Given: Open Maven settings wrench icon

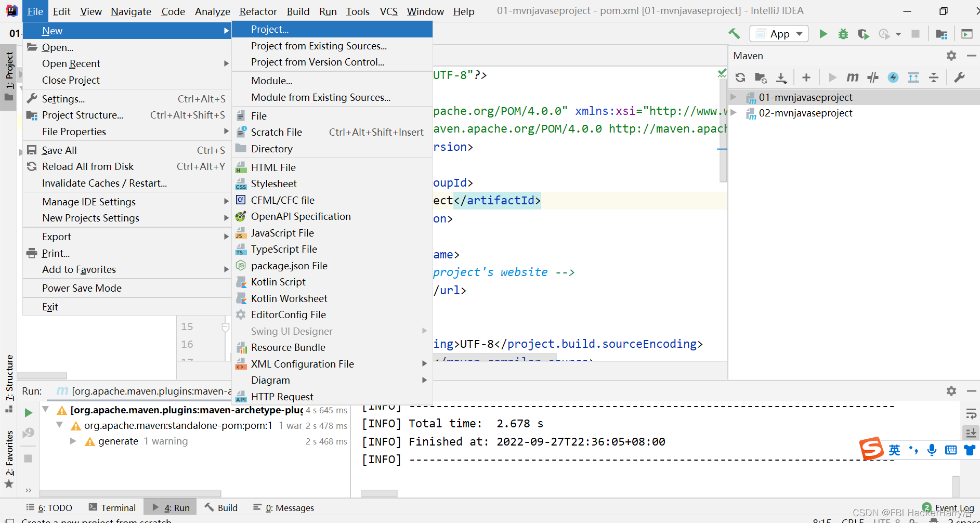Looking at the screenshot, I should tap(960, 77).
